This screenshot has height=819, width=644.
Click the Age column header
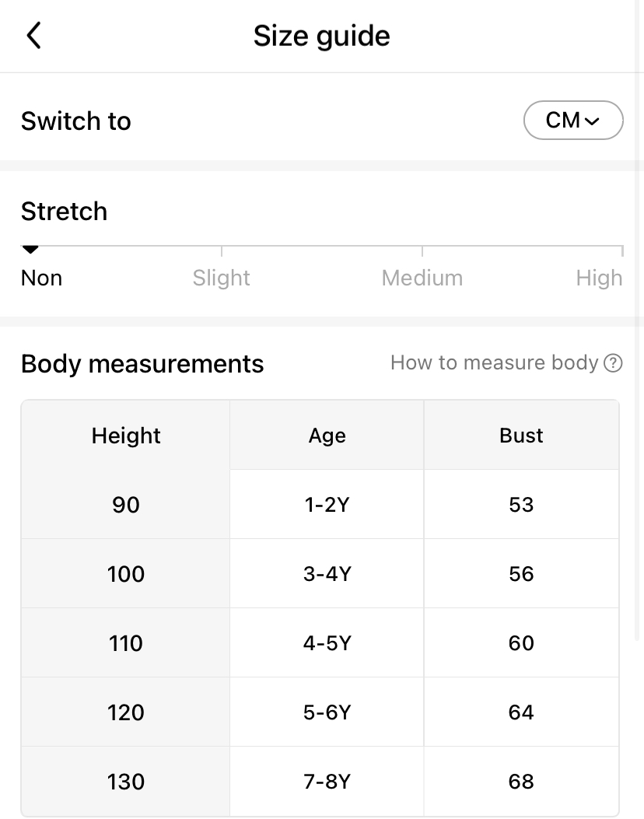click(327, 436)
